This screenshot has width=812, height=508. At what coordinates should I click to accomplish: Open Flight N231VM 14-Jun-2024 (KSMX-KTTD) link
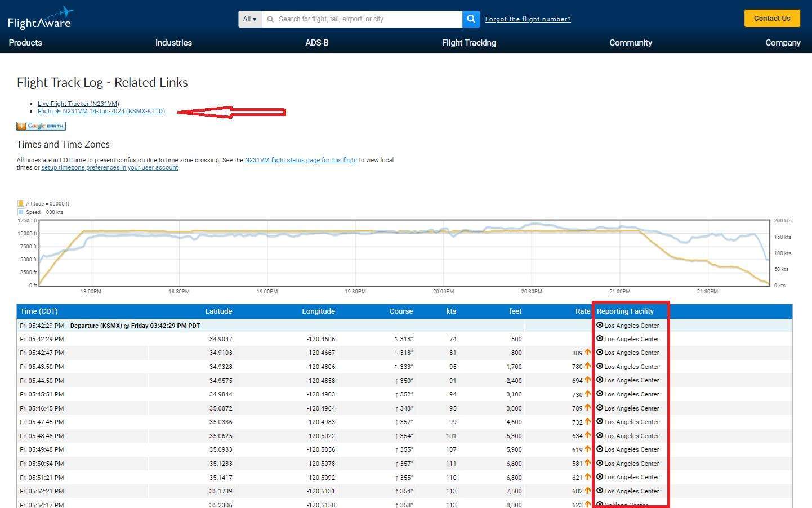tap(101, 112)
